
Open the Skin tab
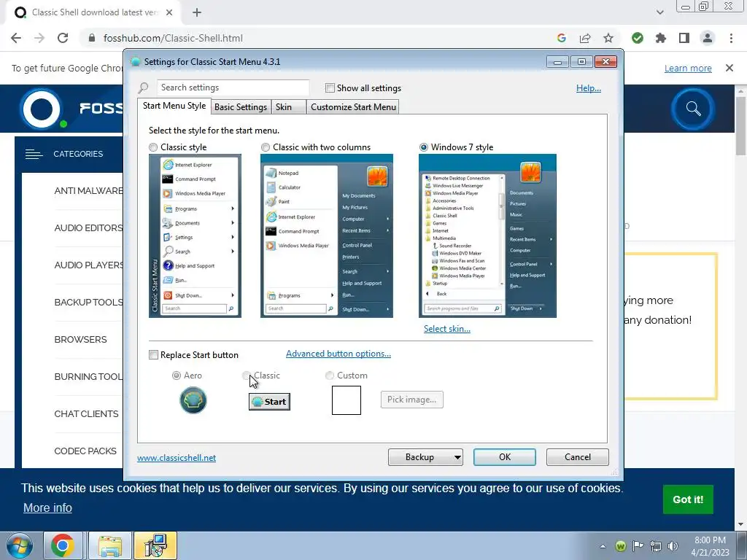tap(287, 107)
